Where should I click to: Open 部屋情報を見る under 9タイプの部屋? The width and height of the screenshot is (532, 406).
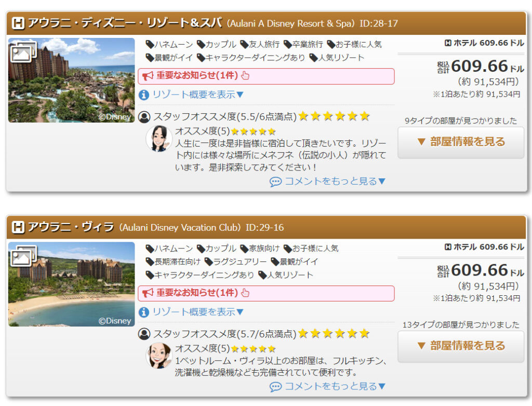[x=461, y=142]
